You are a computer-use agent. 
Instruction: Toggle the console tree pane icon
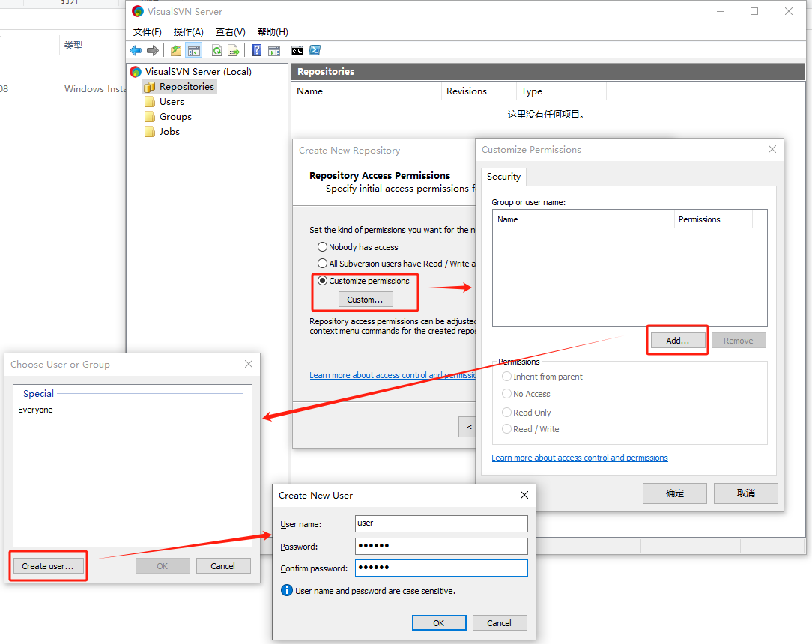point(194,50)
